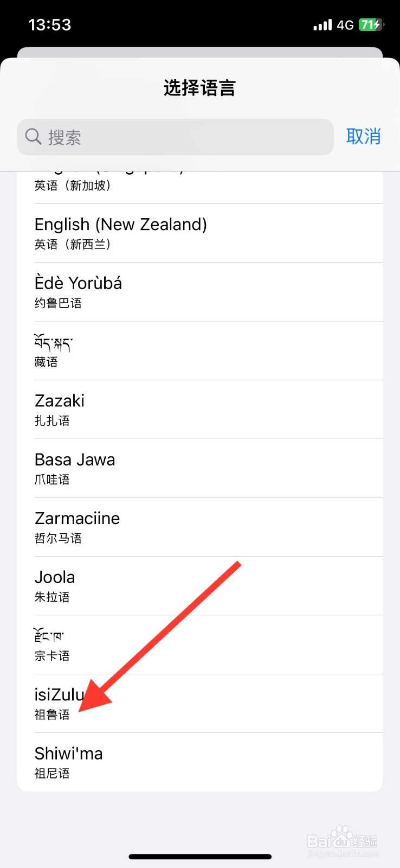Tap the 取消 cancel button
This screenshot has width=400, height=868.
click(x=363, y=137)
